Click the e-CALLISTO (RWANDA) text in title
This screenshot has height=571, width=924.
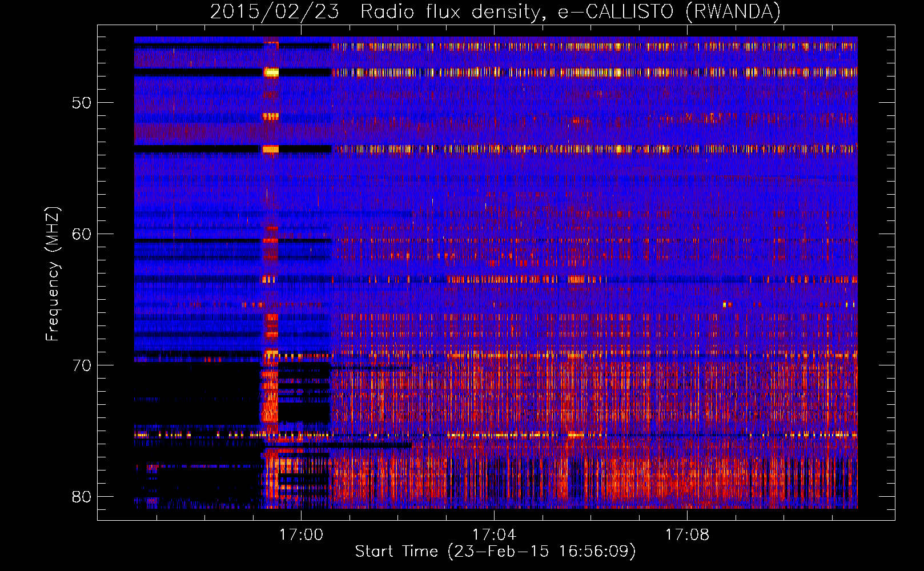tap(669, 12)
